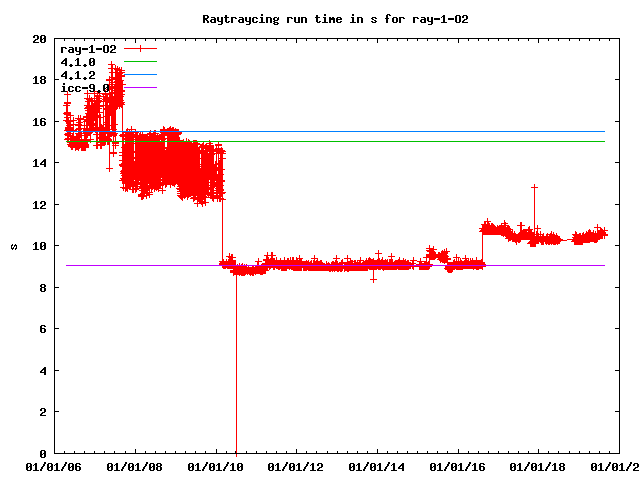The image size is (640, 480).
Task: Click the 0 tick label on y-axis
Action: pyautogui.click(x=42, y=454)
